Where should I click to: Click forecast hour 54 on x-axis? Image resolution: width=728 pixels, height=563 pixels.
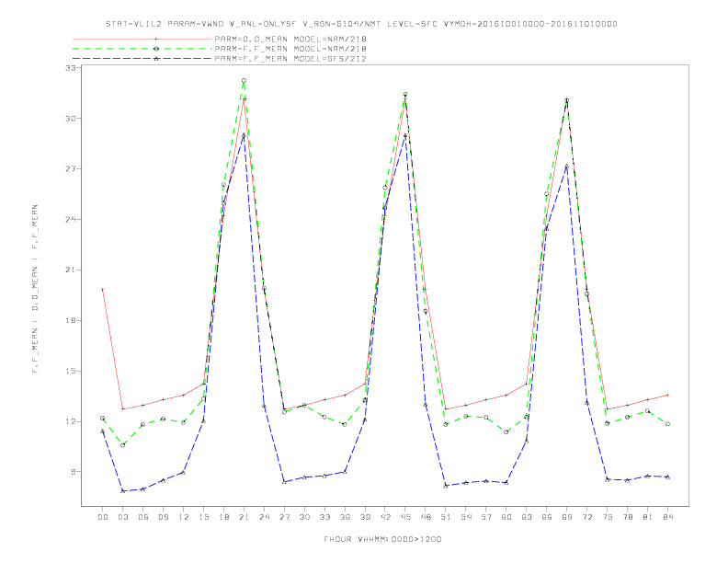pyautogui.click(x=466, y=517)
